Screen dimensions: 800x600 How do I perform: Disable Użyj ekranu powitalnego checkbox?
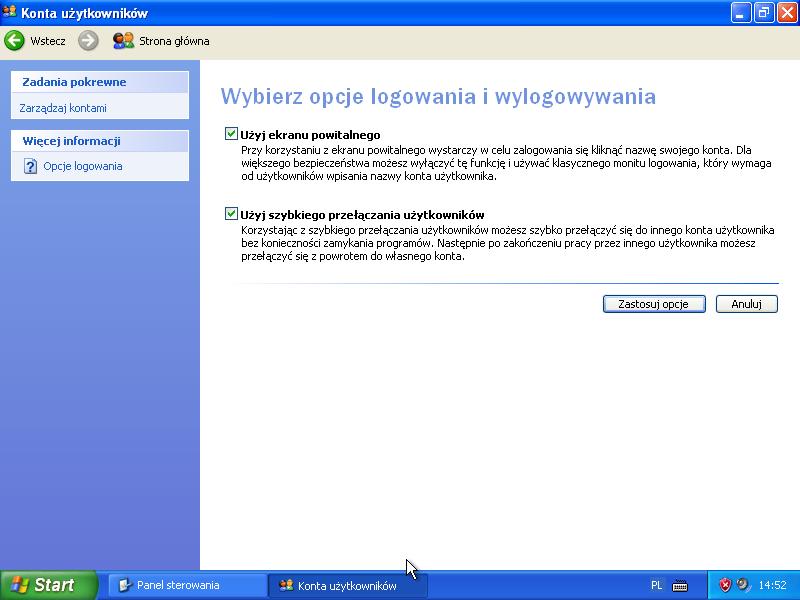click(x=232, y=134)
